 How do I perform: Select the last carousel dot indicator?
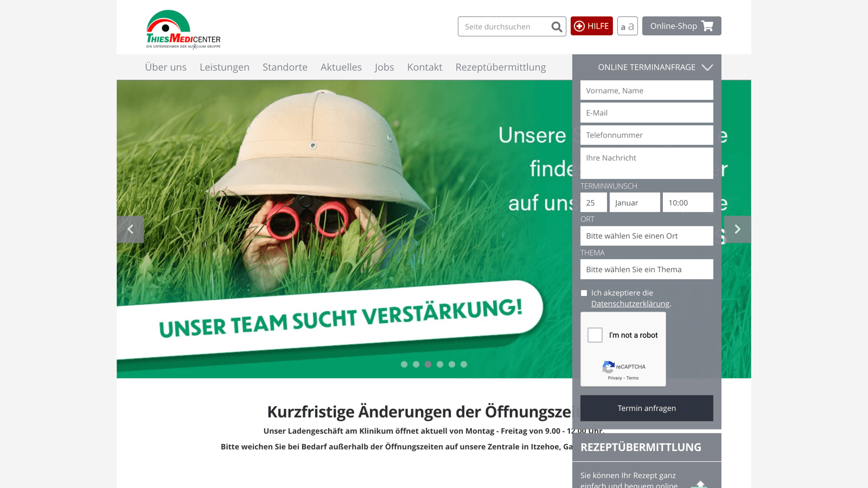click(464, 364)
